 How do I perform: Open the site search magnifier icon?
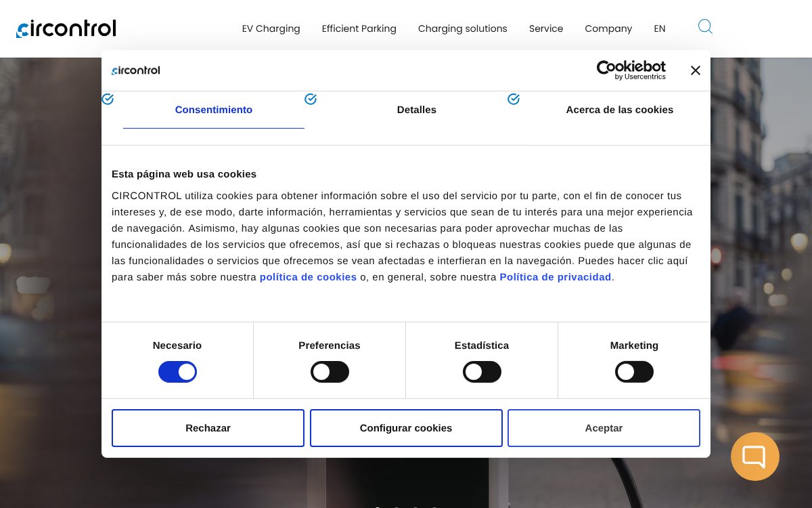(705, 26)
